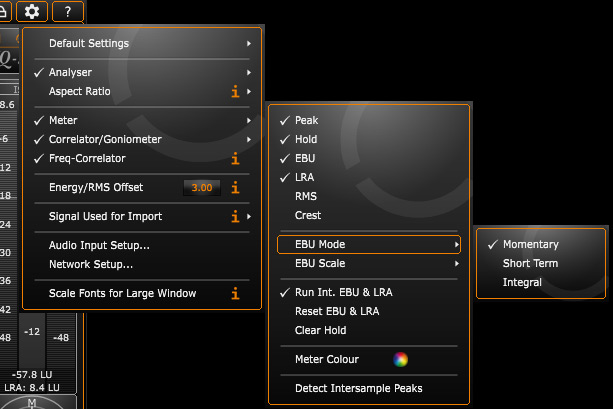Enable the RMS meter option
The image size is (613, 409).
[x=306, y=197]
